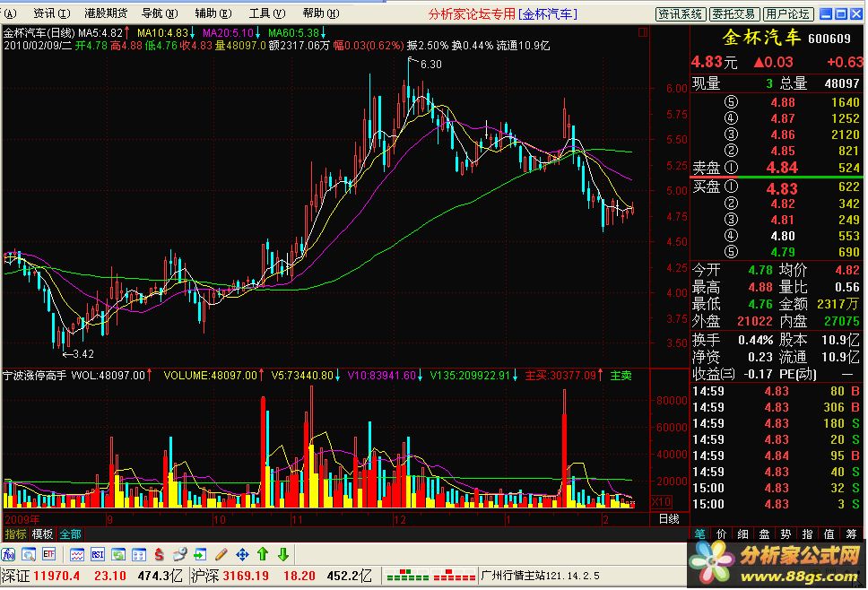Click the 金杯汽车 600609 stock name header
The height and width of the screenshot is (590, 868).
pyautogui.click(x=786, y=38)
